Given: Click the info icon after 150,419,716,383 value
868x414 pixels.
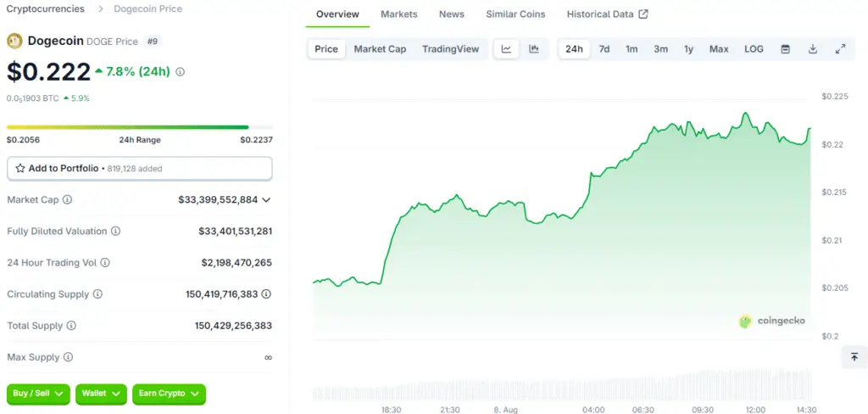Looking at the screenshot, I should pos(266,294).
